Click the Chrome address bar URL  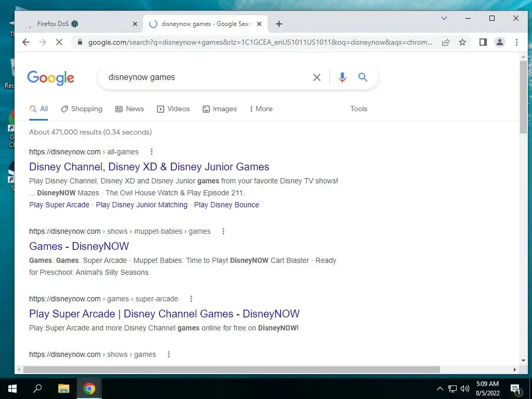260,43
